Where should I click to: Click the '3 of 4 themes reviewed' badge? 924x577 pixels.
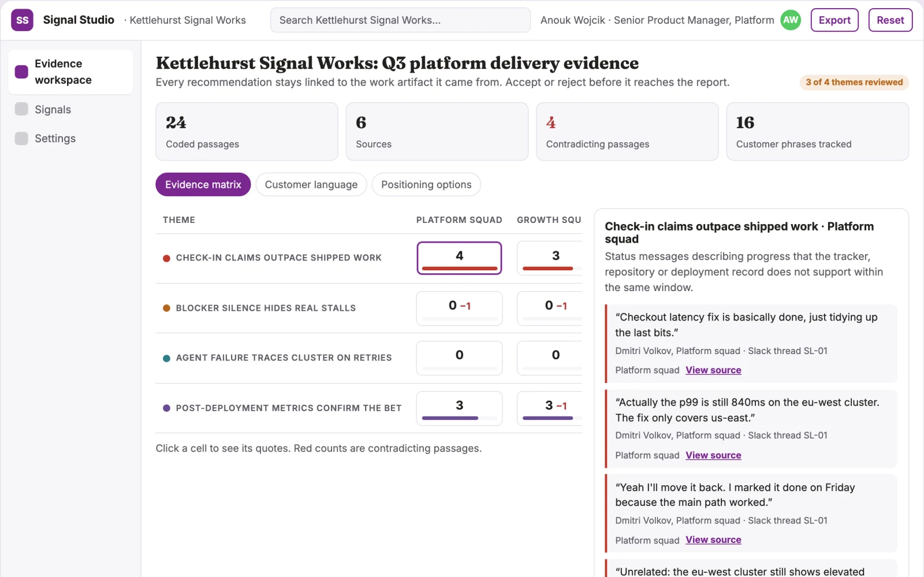click(854, 83)
